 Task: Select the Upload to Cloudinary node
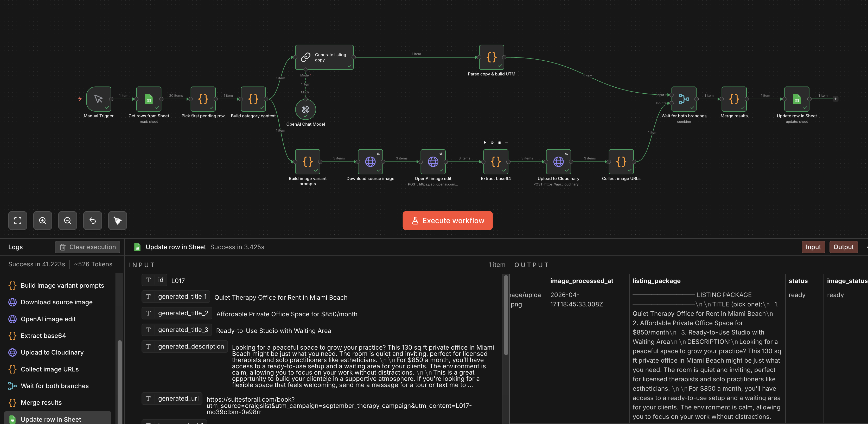tap(558, 162)
